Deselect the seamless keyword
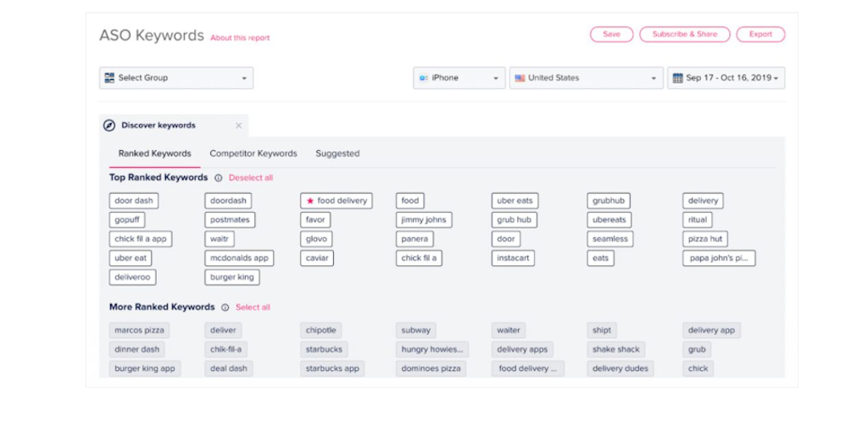868x433 pixels. pyautogui.click(x=610, y=239)
